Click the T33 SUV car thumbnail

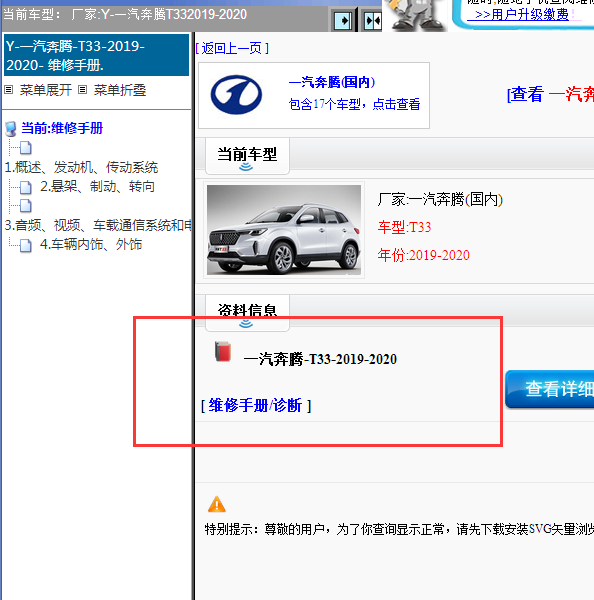(284, 230)
